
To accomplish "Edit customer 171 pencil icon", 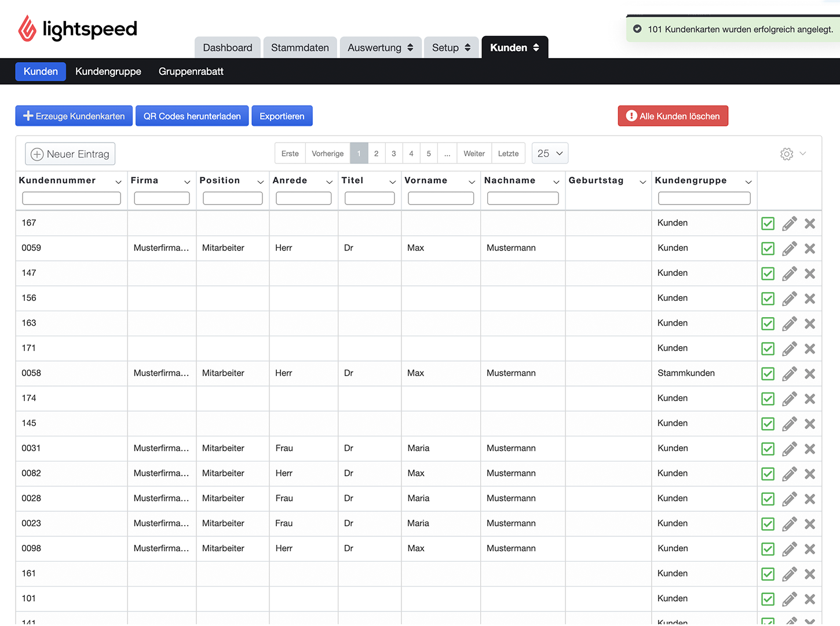I will pyautogui.click(x=789, y=349).
